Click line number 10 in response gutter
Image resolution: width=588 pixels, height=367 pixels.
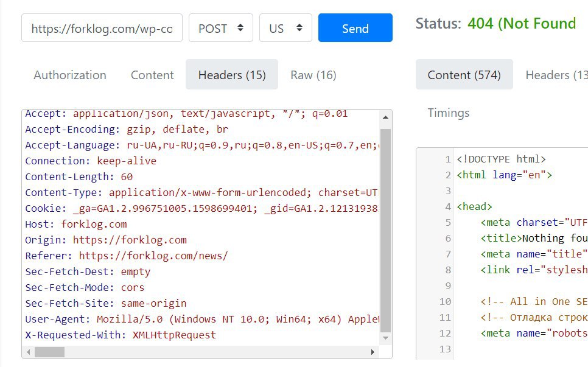coord(445,302)
